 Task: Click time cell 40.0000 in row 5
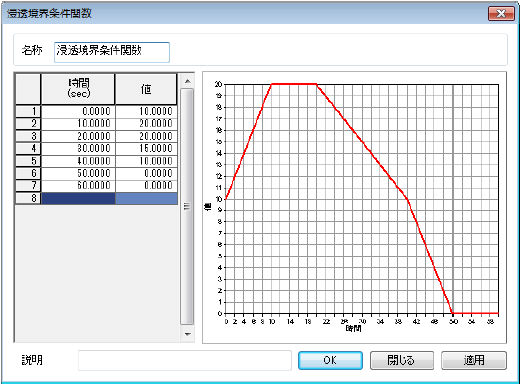pyautogui.click(x=78, y=161)
